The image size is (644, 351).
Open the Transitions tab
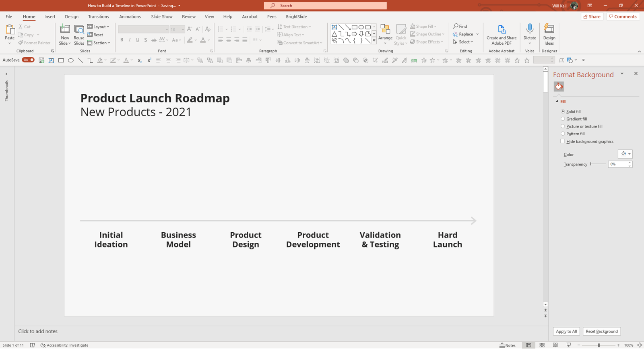tap(99, 17)
